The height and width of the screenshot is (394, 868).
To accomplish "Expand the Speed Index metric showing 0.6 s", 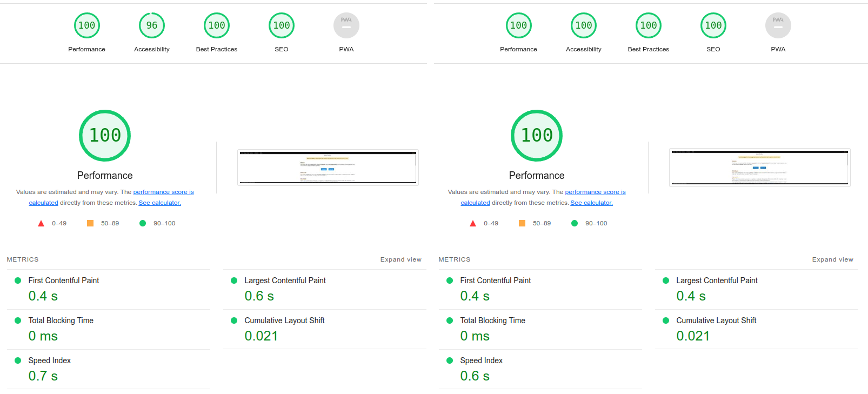I will [x=481, y=360].
